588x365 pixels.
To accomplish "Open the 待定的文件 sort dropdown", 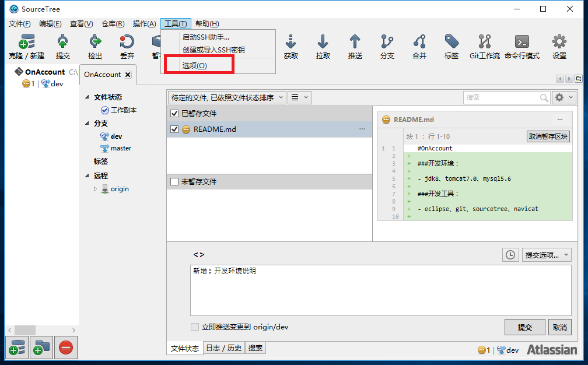I will click(227, 98).
